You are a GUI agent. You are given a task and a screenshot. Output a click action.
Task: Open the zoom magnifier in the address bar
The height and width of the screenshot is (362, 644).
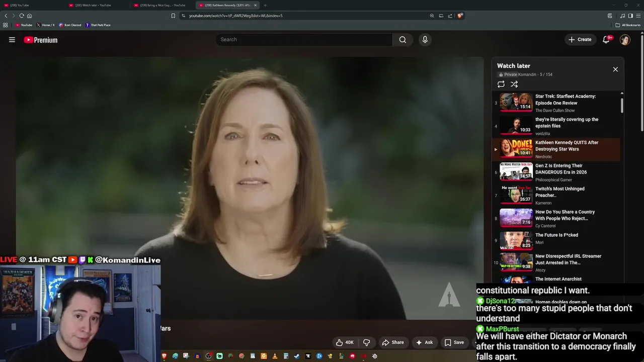(x=432, y=16)
